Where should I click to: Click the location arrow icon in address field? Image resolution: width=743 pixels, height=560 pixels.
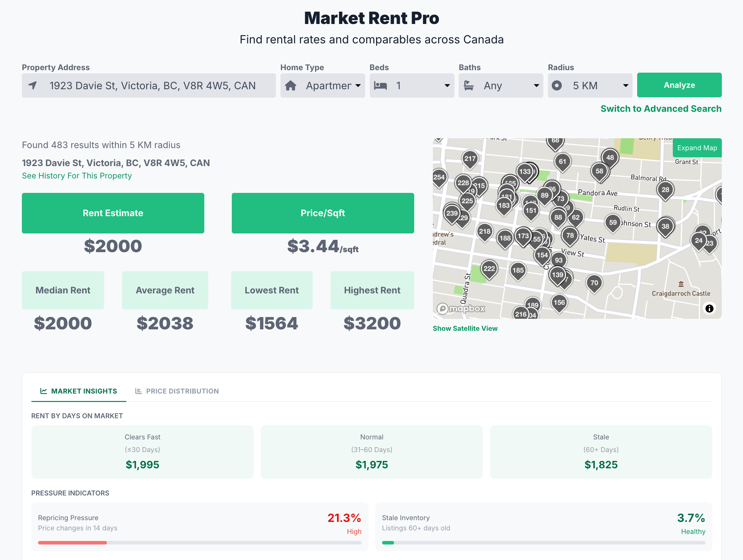(x=33, y=86)
